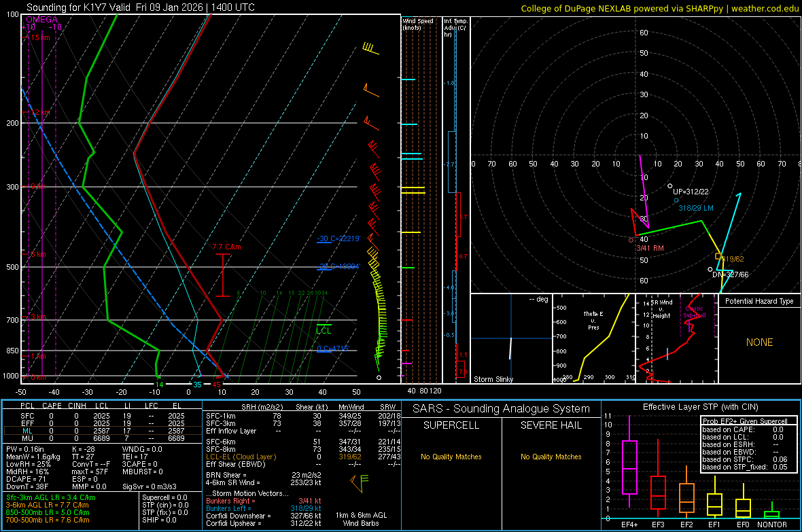Click the 1km & 6km wind barb icon
Viewport: 802px width, 532px height.
click(360, 483)
